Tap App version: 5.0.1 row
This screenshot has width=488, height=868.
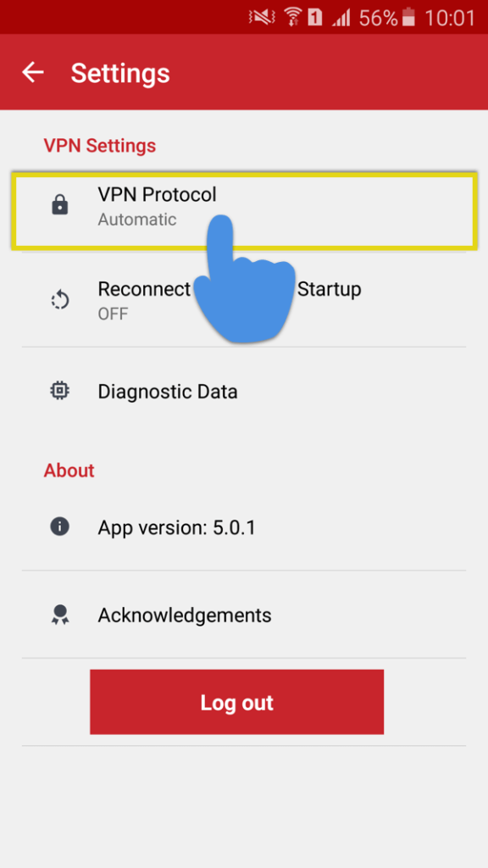coord(244,526)
